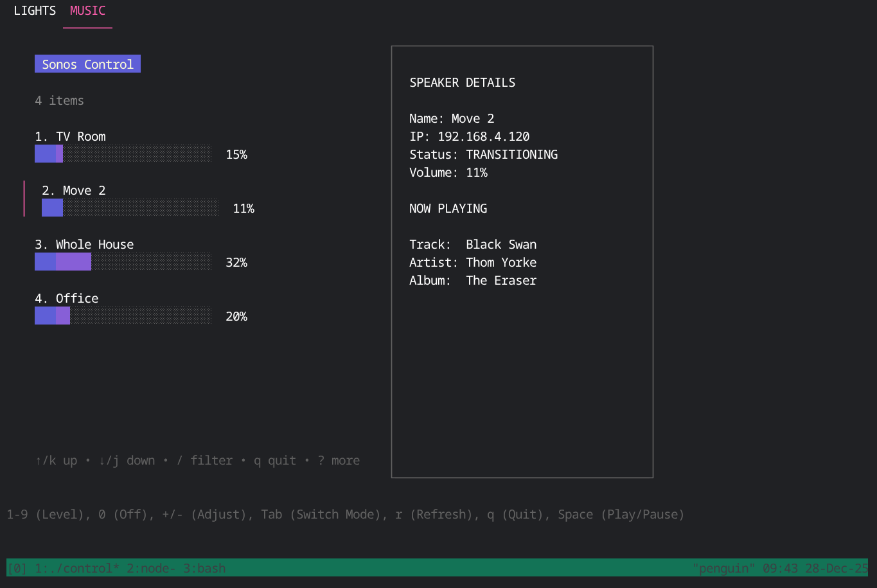Adjust the Move 2 volume bar
This screenshot has height=588, width=877.
[130, 208]
